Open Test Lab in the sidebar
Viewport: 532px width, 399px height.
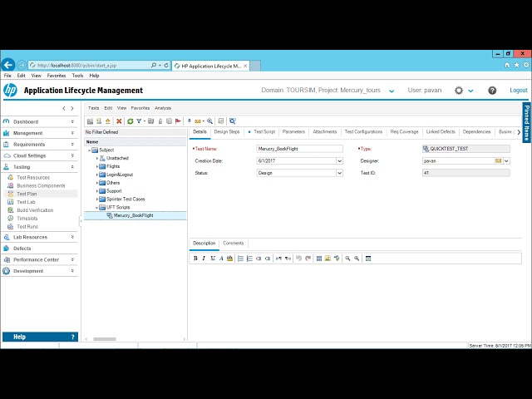point(26,202)
